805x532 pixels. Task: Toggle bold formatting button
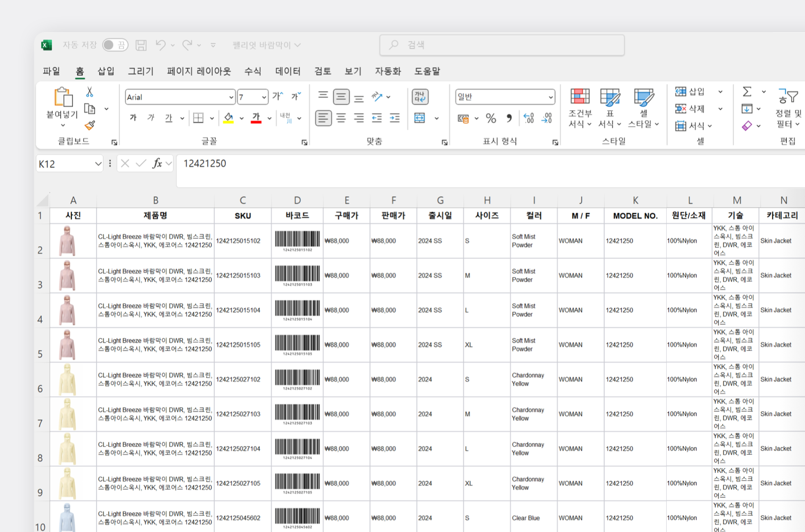point(133,118)
